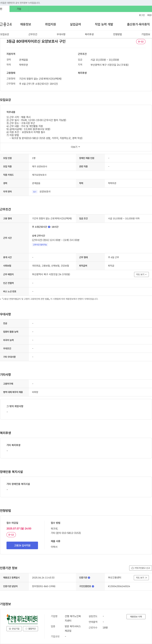Screen dimensions: 152x644
Task: Open the 취업지원 main menu
Action: pos(50,24)
